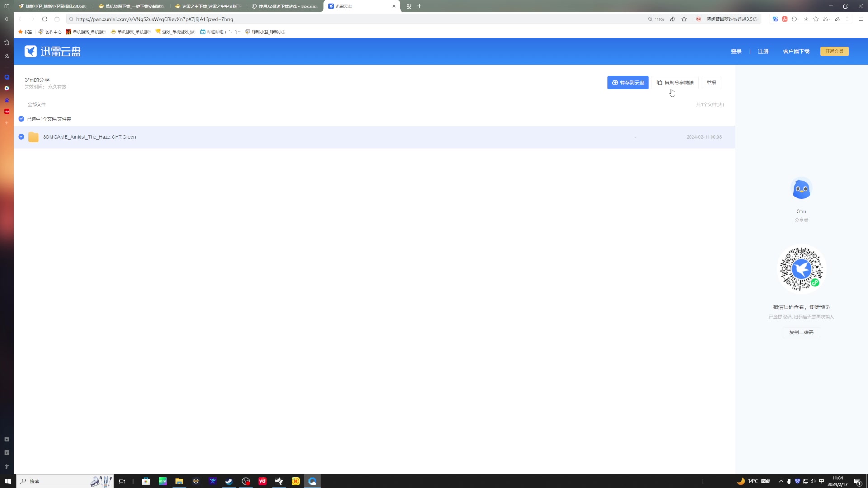Open the 3DMGAME_Amidst_The_Haze.CHT.Green folder icon
The width and height of the screenshot is (868, 488).
tap(33, 137)
